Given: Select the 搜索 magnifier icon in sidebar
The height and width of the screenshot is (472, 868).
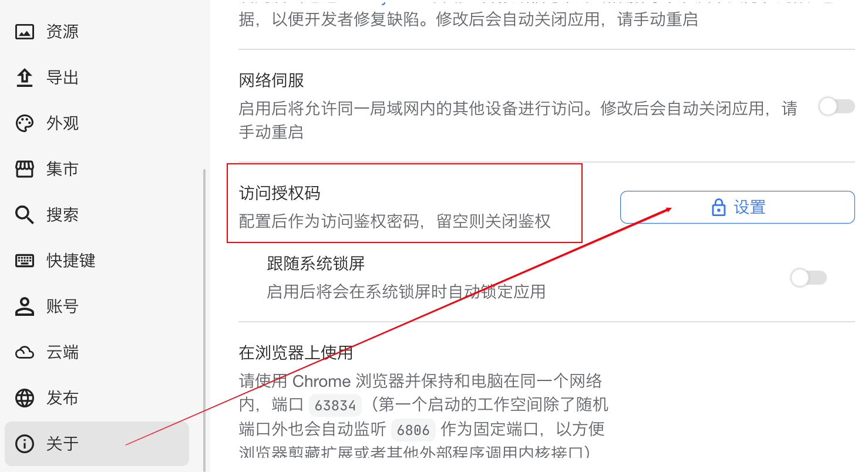Looking at the screenshot, I should click(x=25, y=215).
